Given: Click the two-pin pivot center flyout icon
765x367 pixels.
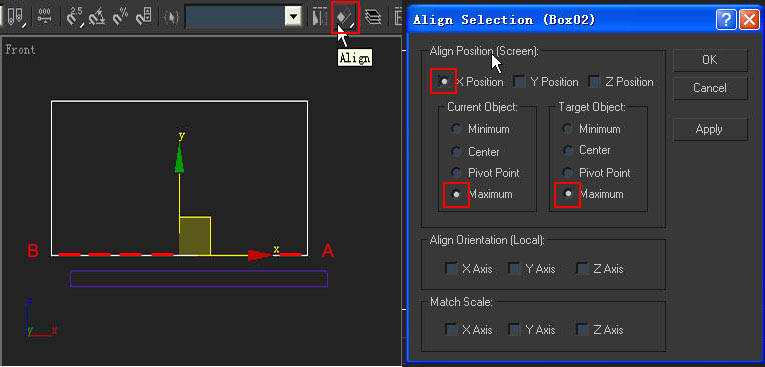Looking at the screenshot, I should point(16,18).
